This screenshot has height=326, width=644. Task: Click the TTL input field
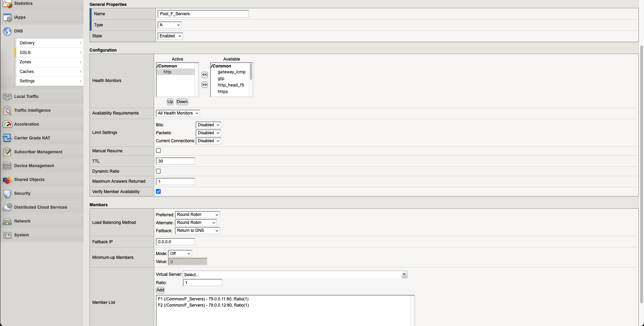[x=176, y=161]
